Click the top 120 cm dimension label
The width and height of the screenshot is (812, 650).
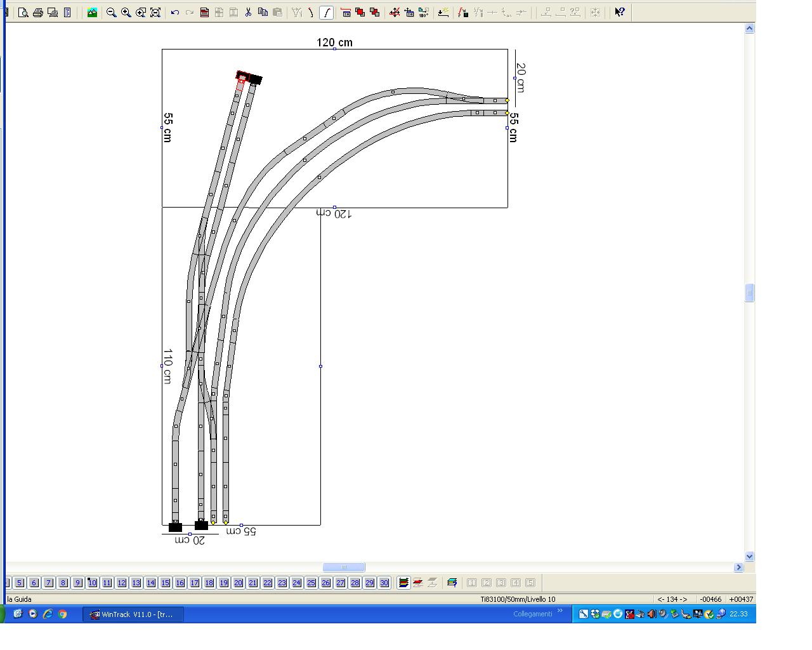335,43
